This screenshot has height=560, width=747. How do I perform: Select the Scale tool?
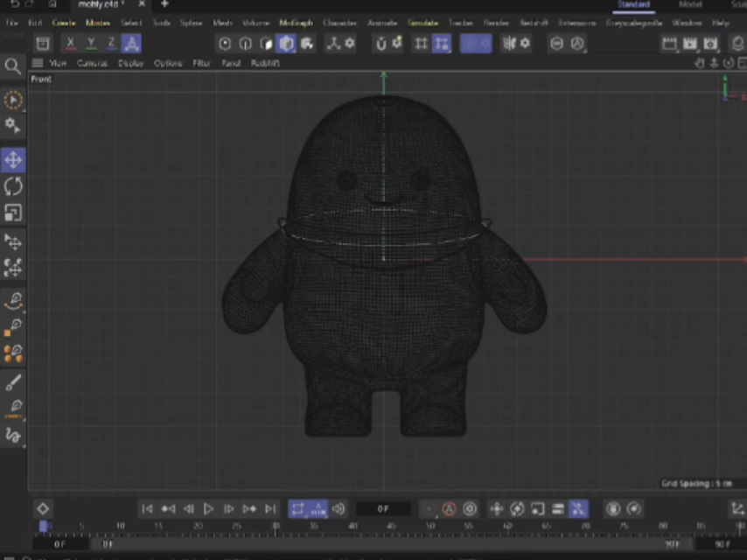pyautogui.click(x=13, y=213)
